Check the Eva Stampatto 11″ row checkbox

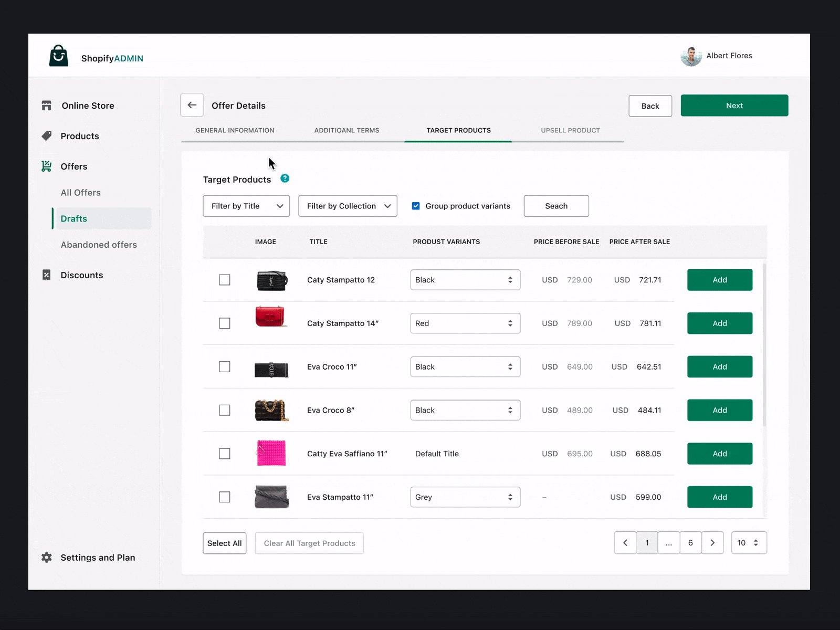[x=225, y=497]
